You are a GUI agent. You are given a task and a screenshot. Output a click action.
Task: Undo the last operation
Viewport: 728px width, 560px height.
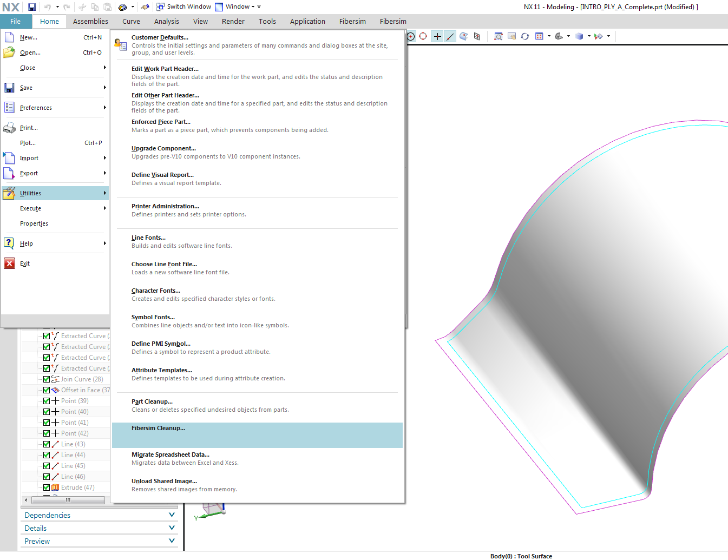click(x=48, y=6)
